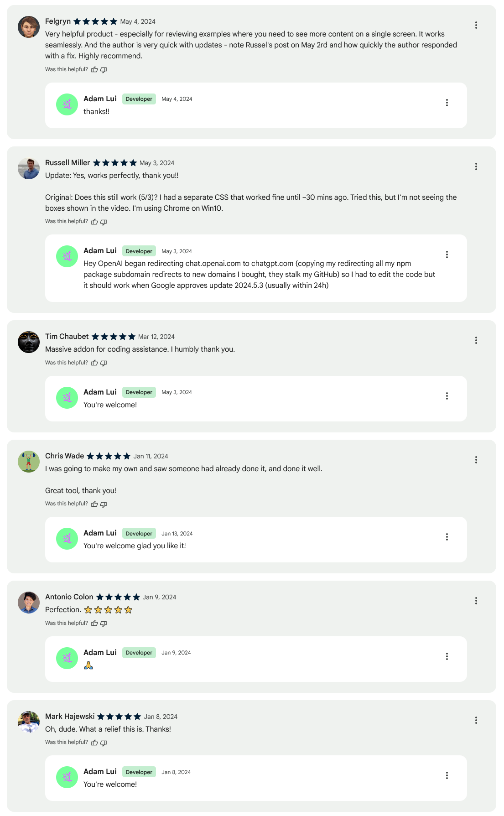Click Russell Miller's profile picture
Screen dimensions: 504x816
(29, 168)
